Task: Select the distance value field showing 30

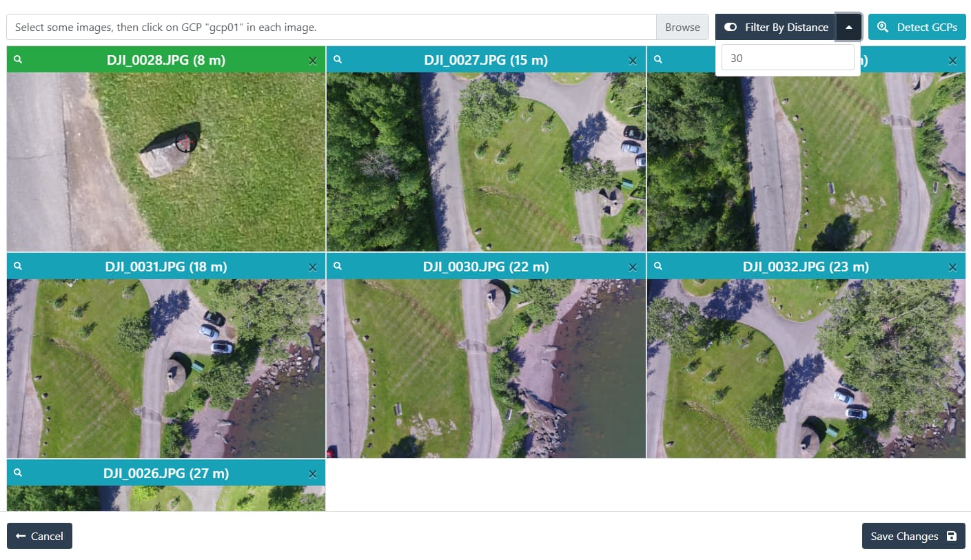Action: [788, 58]
